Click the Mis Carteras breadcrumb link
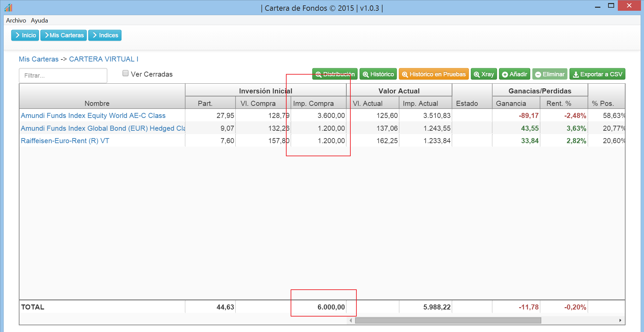Screen dimensions: 644x332 pos(39,59)
